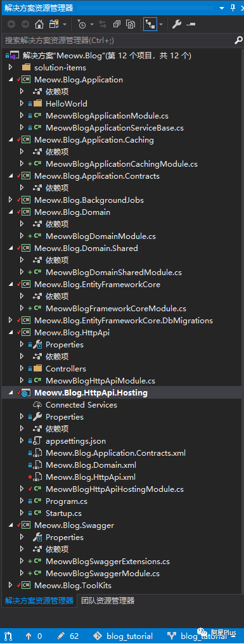Collapse Meowv.Blog.Application.Caching project
This screenshot has width=244, height=644.
pos(11,139)
